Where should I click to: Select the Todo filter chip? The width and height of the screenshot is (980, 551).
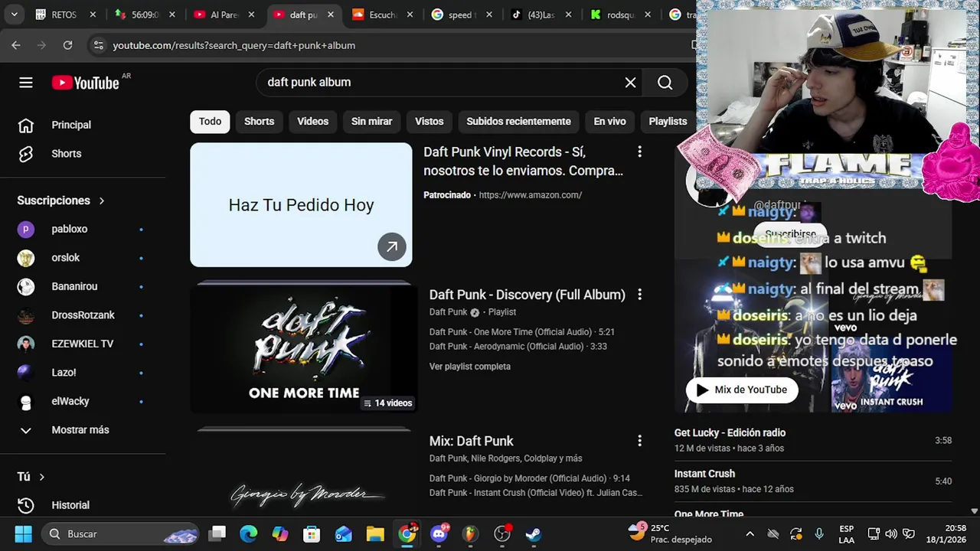tap(210, 122)
